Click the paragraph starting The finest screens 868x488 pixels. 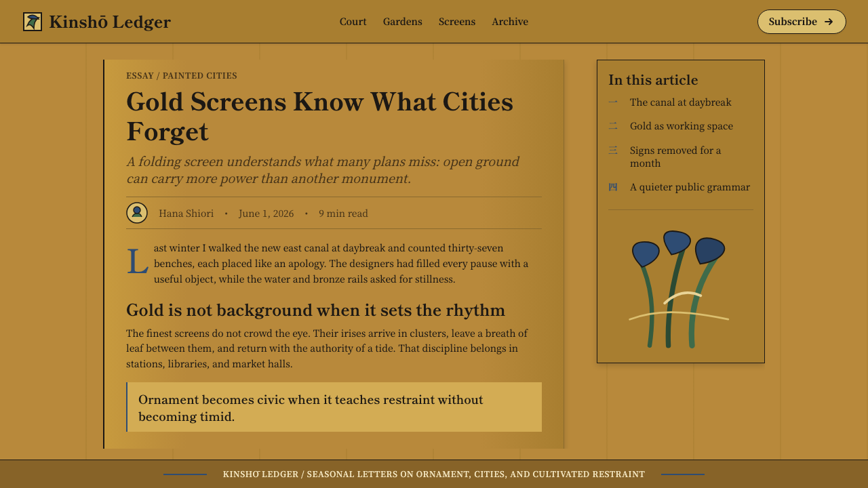pos(328,348)
